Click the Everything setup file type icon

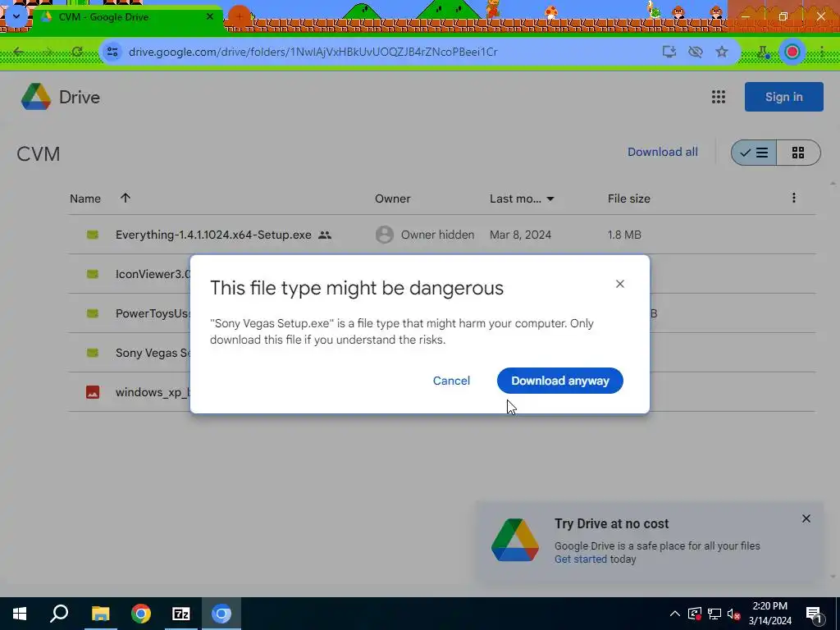[93, 235]
